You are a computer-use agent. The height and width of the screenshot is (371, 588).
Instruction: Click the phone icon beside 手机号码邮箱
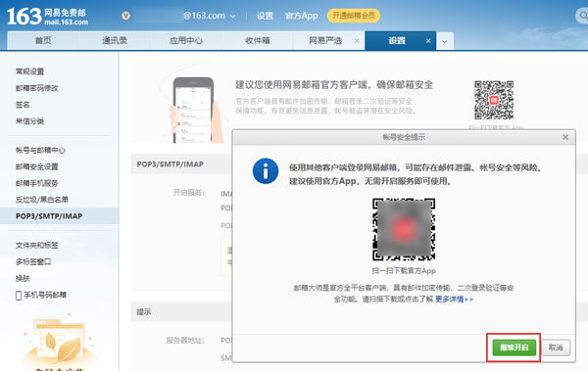19,296
